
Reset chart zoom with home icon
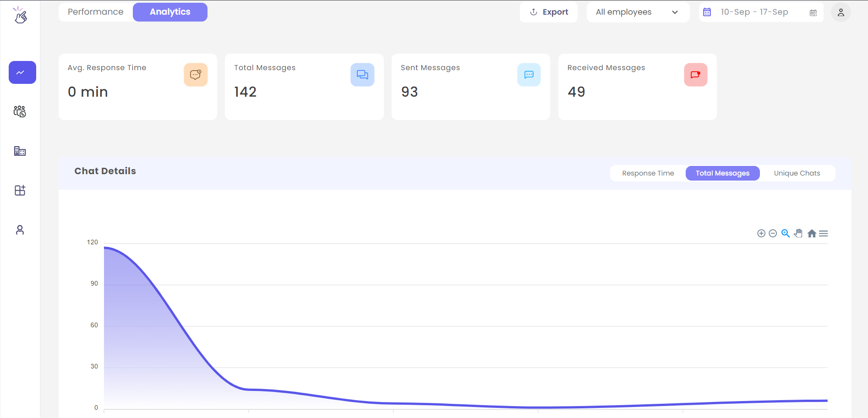pyautogui.click(x=812, y=233)
